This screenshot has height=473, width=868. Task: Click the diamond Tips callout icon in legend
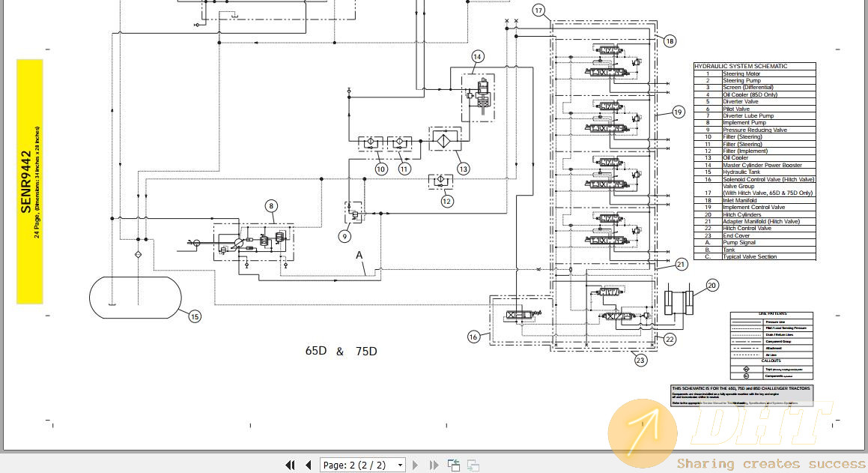click(x=747, y=369)
